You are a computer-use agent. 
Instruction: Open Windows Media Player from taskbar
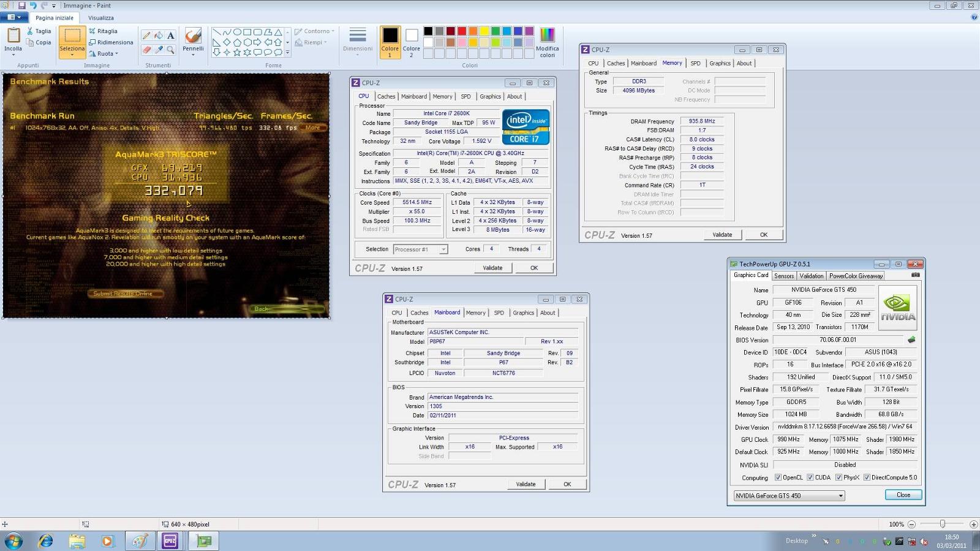tap(108, 541)
